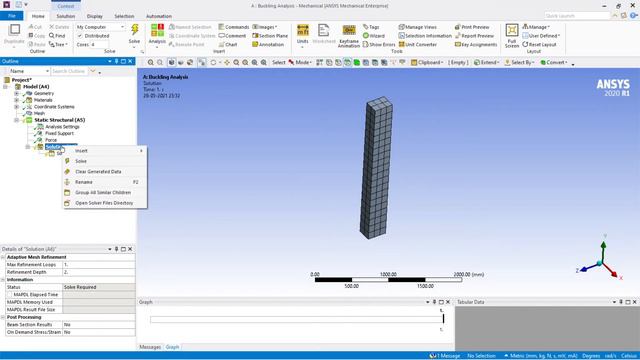This screenshot has width=640, height=360.
Task: Choose Clear Generated Data in context menu
Action: 105,172
